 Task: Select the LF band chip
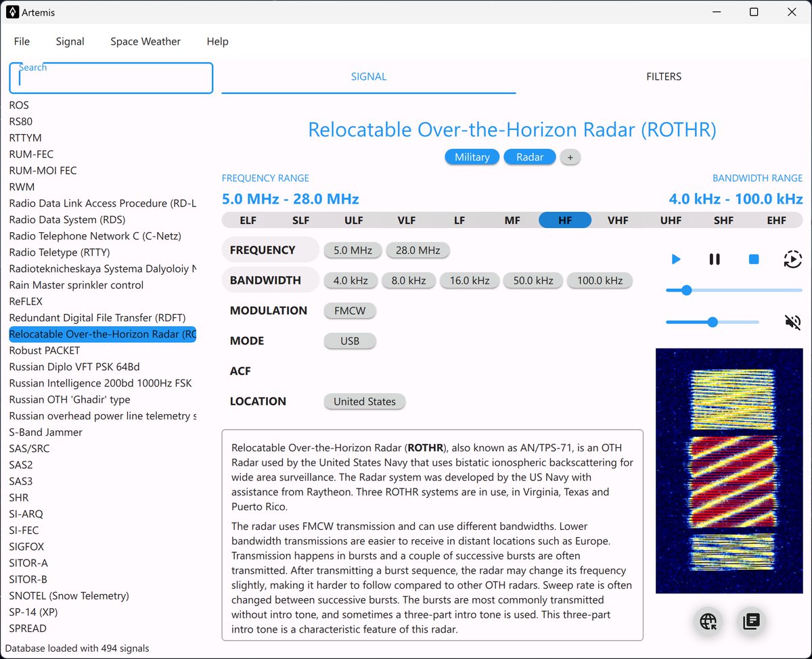coord(459,220)
